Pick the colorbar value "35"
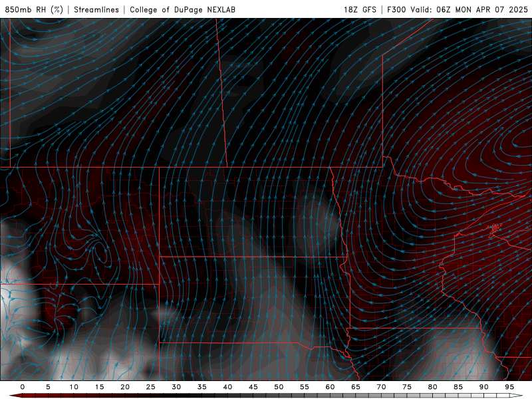This screenshot has width=532, height=399. (202, 387)
